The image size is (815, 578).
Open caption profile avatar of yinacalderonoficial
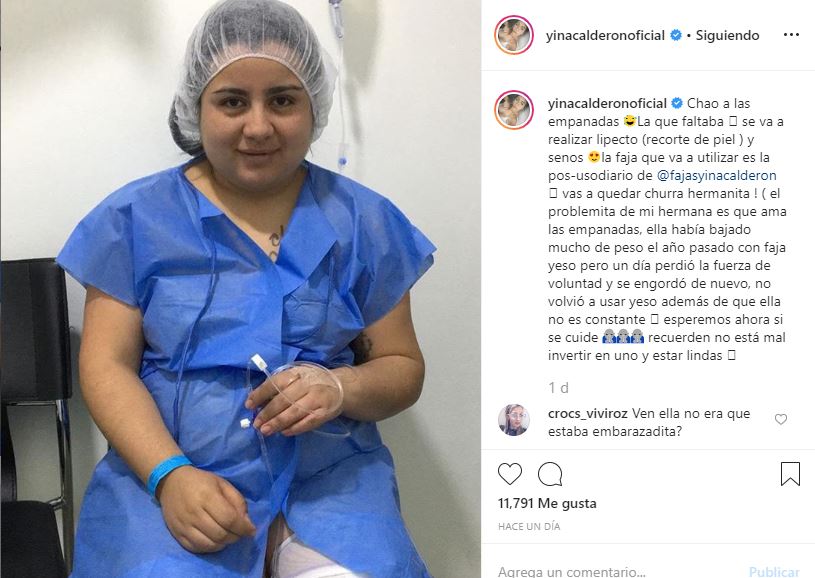pos(514,110)
